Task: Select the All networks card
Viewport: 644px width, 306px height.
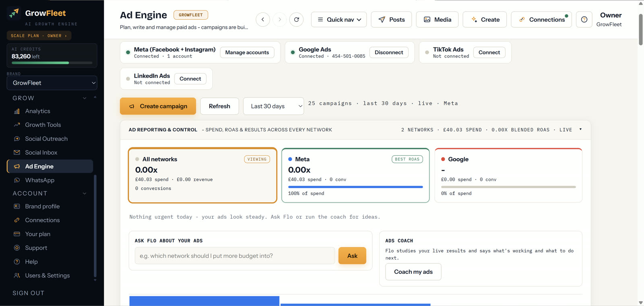Action: (202, 175)
